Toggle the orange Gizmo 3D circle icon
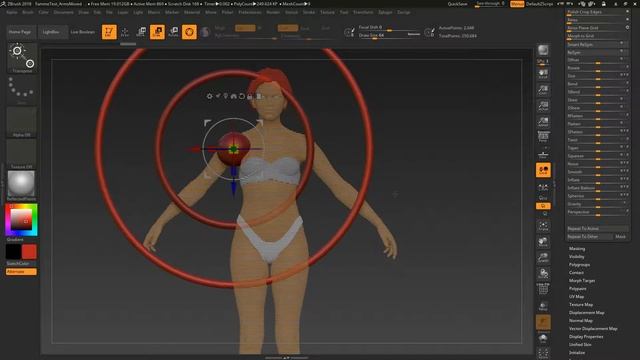This screenshot has height=360, width=640. (x=189, y=32)
